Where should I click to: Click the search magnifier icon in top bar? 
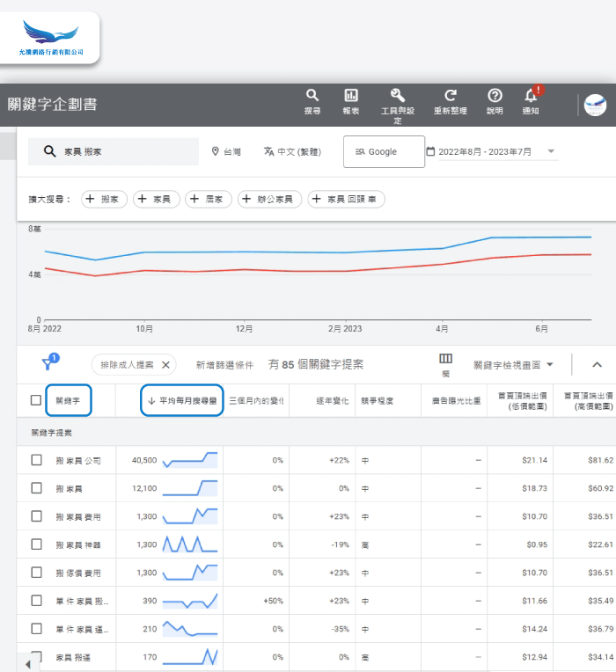click(x=312, y=96)
